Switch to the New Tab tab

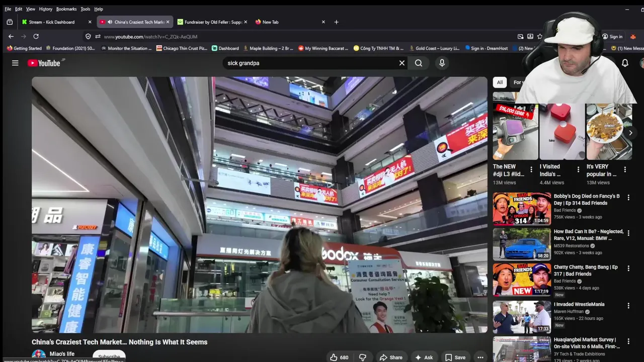[290, 22]
